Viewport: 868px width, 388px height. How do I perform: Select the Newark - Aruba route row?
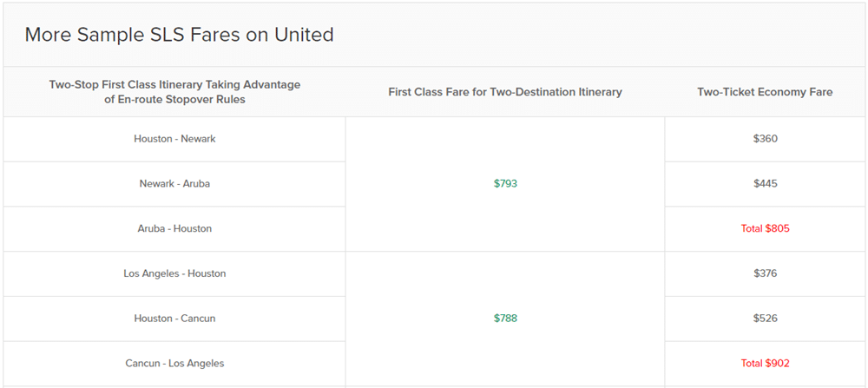click(x=174, y=184)
